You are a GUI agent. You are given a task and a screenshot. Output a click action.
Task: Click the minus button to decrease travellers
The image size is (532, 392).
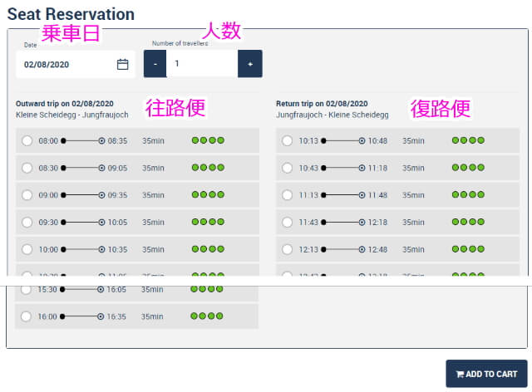tap(155, 64)
